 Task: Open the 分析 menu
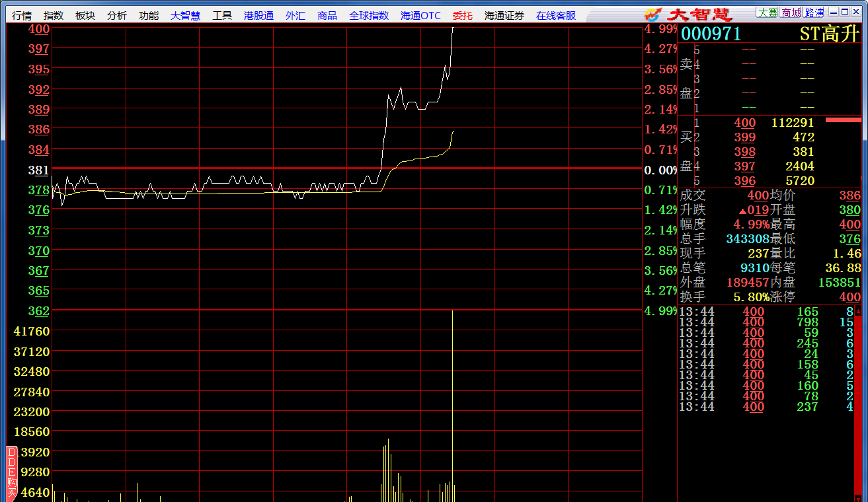point(117,15)
